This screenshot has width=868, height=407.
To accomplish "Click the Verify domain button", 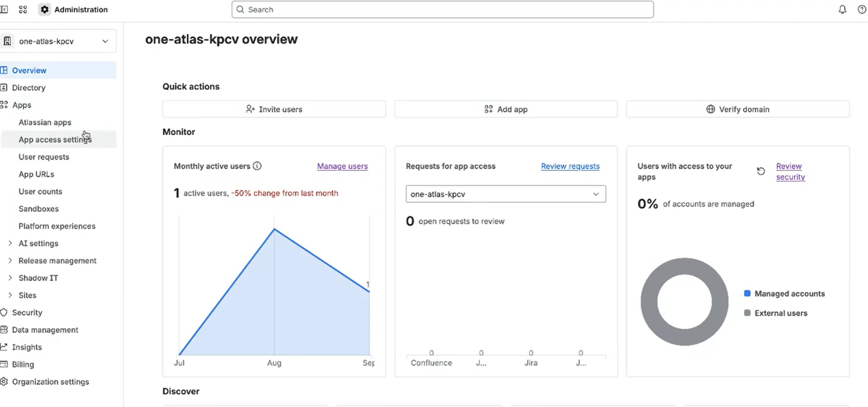I will [738, 109].
